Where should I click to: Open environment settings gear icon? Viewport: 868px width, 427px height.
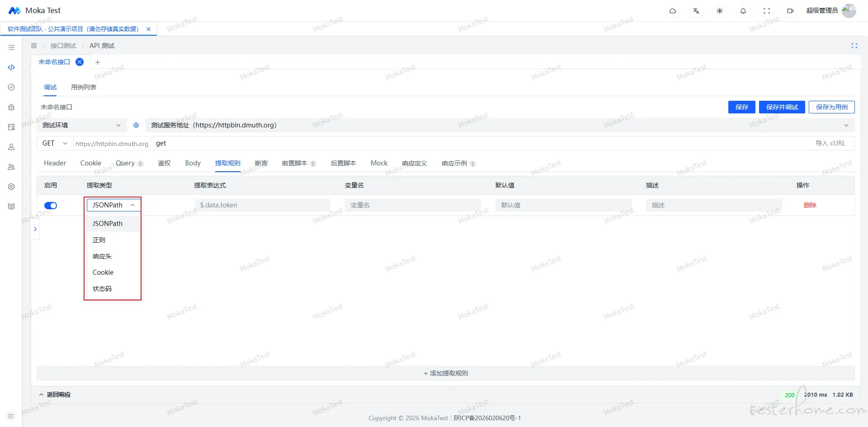click(x=136, y=125)
